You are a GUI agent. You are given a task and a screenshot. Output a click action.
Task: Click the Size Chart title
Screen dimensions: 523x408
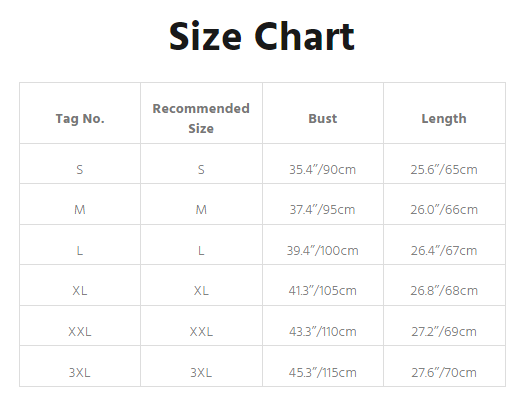(x=262, y=36)
